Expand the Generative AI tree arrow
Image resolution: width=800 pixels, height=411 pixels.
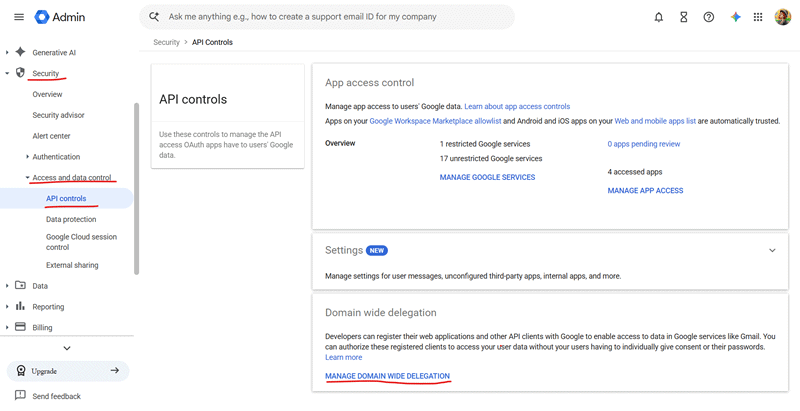pos(7,52)
